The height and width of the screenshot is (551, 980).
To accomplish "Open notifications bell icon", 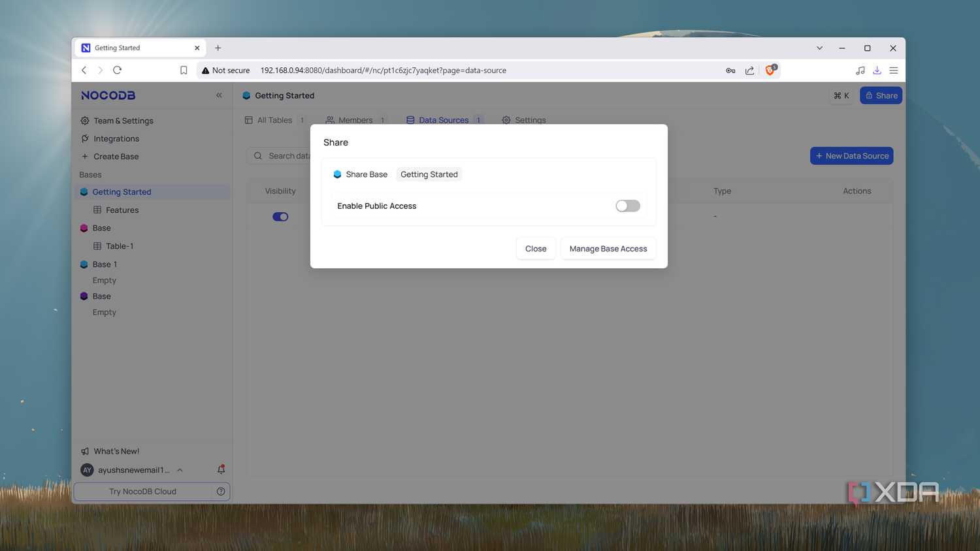I will pos(221,469).
